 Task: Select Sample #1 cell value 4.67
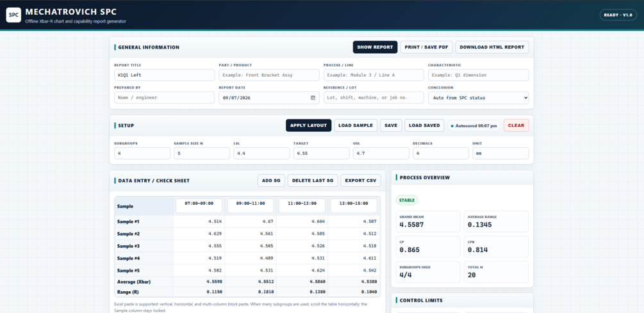coord(251,221)
